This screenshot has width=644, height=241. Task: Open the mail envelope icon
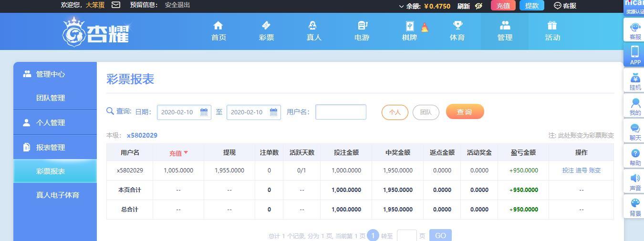[x=116, y=5]
